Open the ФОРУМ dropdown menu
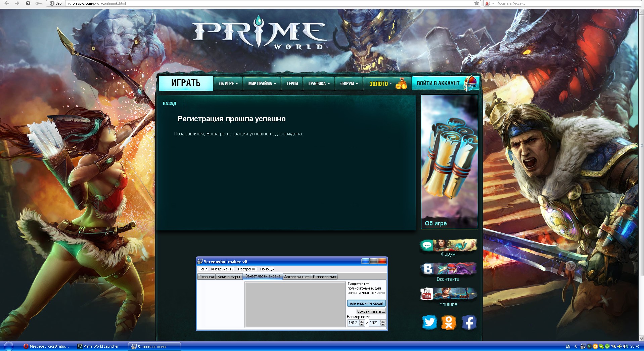Screen dimensions: 644x351 click(349, 84)
